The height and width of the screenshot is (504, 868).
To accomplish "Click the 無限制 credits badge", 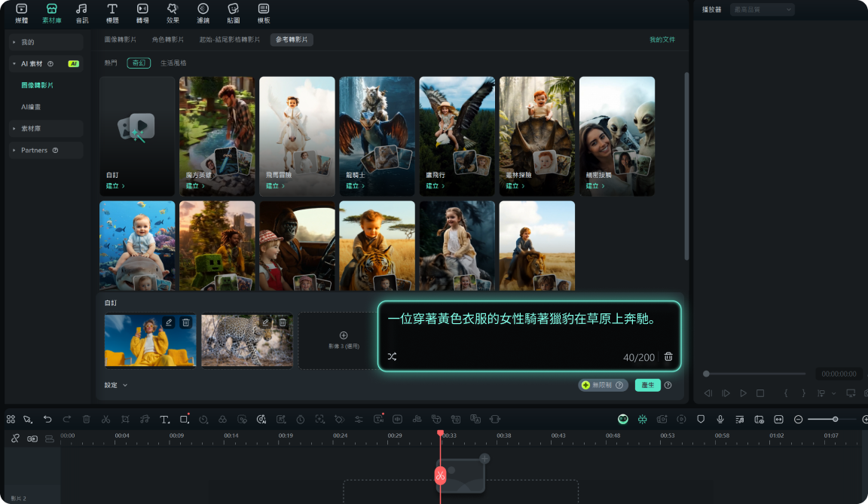I will 603,385.
